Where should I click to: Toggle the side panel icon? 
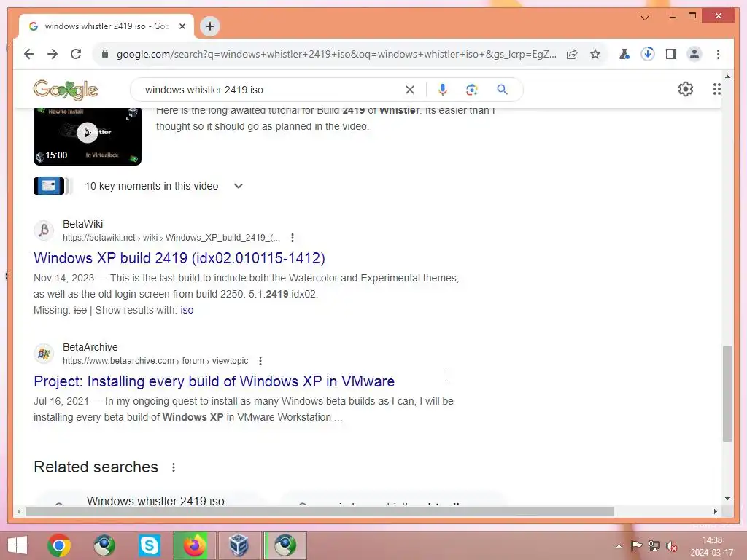click(x=671, y=54)
